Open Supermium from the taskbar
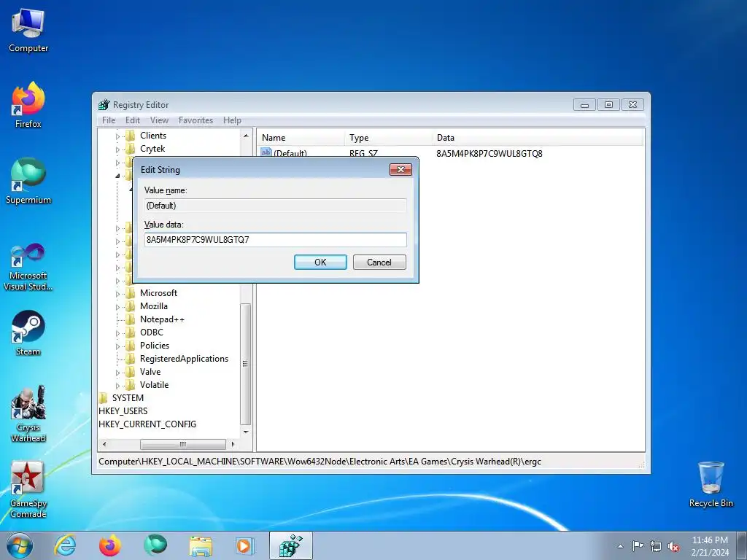Screen dimensions: 747x560 coord(155,545)
